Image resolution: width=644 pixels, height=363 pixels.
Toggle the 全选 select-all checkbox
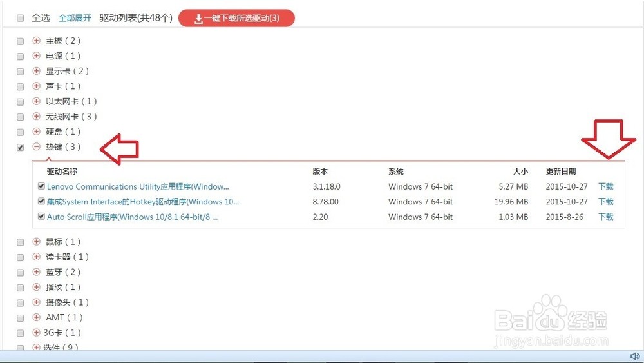tap(21, 18)
